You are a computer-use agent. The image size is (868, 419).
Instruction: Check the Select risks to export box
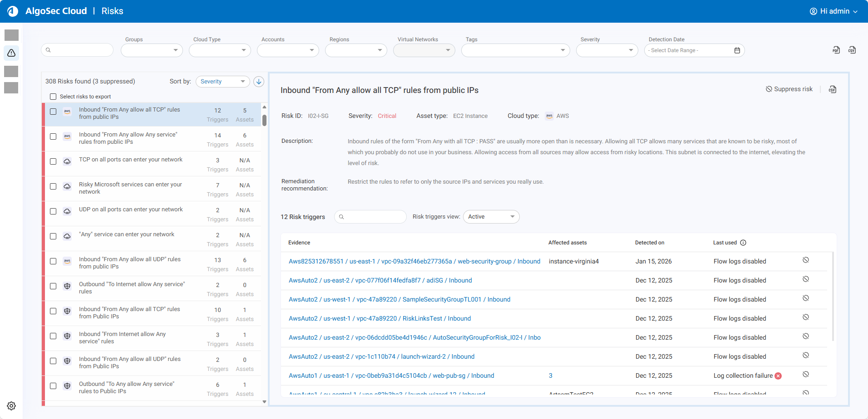pyautogui.click(x=53, y=97)
